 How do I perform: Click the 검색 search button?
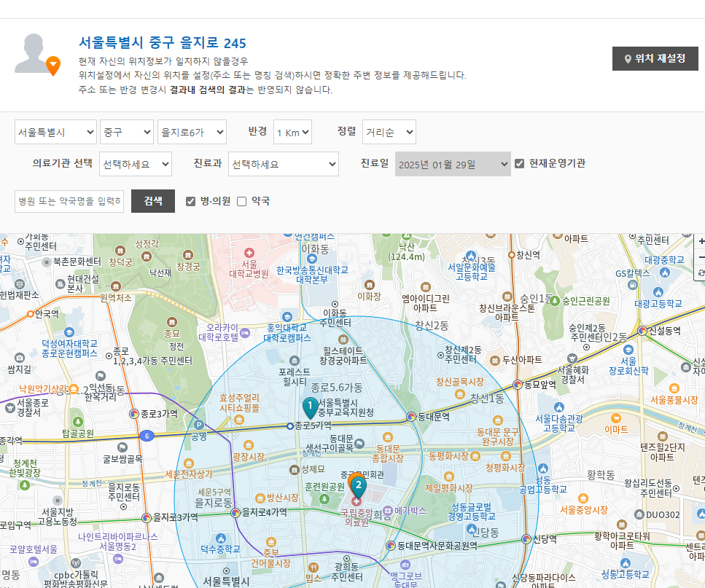pyautogui.click(x=152, y=201)
